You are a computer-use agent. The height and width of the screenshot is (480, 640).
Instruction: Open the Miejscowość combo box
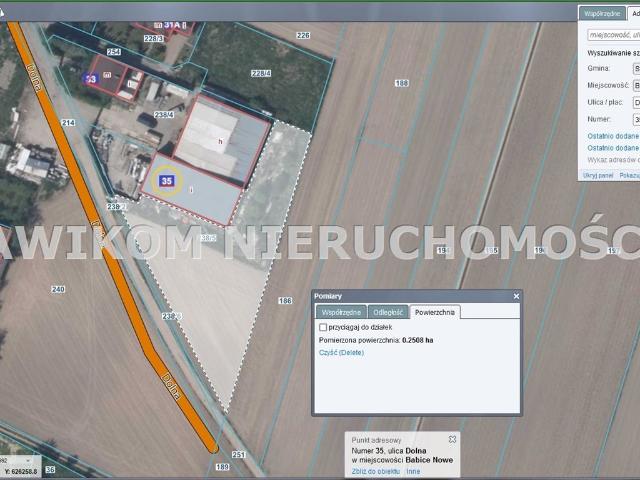(x=636, y=85)
